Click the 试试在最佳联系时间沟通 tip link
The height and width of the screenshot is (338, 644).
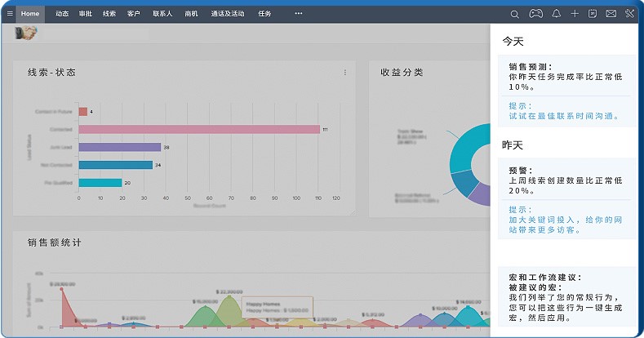point(563,116)
